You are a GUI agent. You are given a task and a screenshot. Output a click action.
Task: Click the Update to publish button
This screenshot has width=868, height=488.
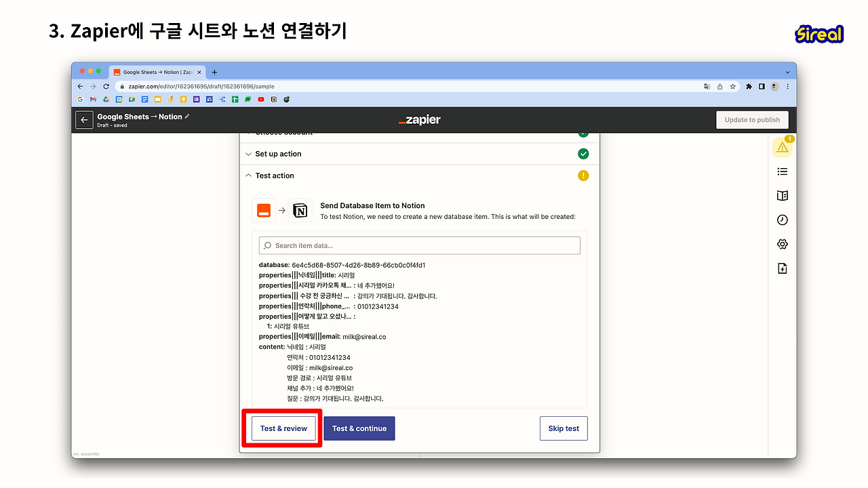752,120
